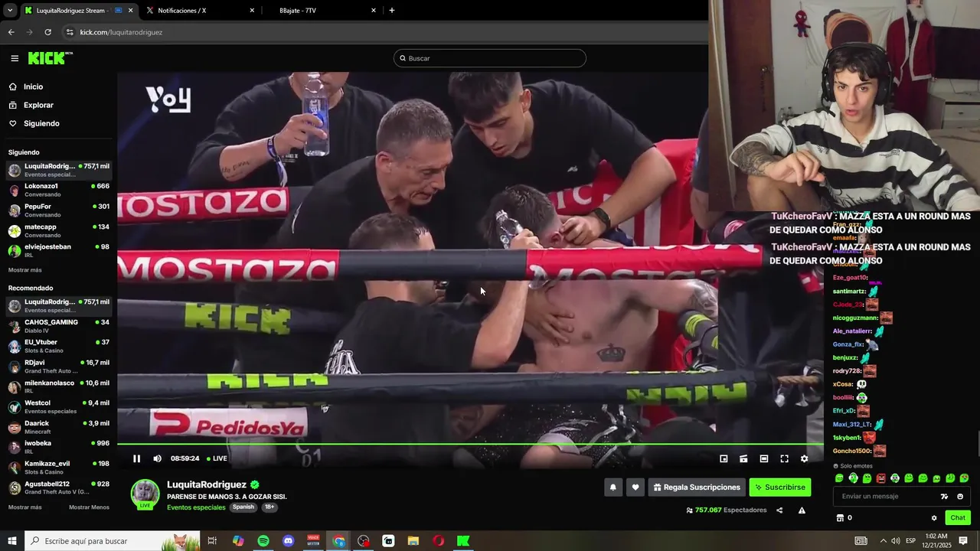Click the heart follow button
This screenshot has width=980, height=551.
point(635,487)
